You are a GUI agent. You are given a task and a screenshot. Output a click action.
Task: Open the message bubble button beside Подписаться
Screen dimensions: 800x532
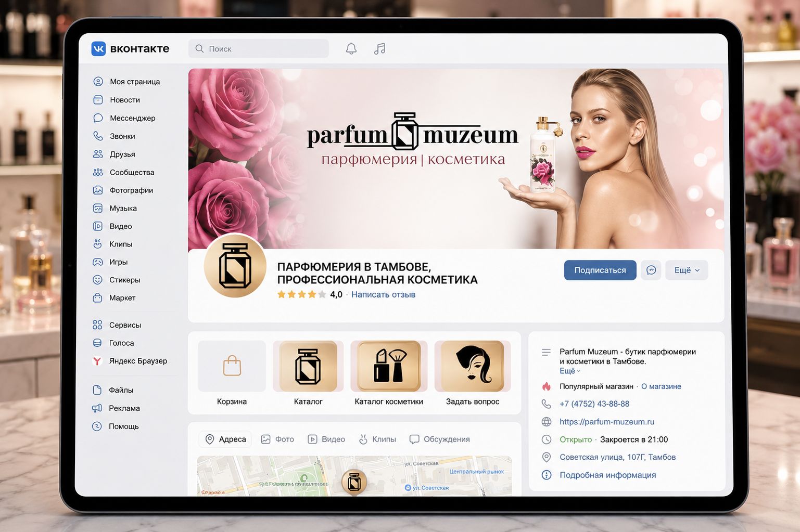coord(651,270)
